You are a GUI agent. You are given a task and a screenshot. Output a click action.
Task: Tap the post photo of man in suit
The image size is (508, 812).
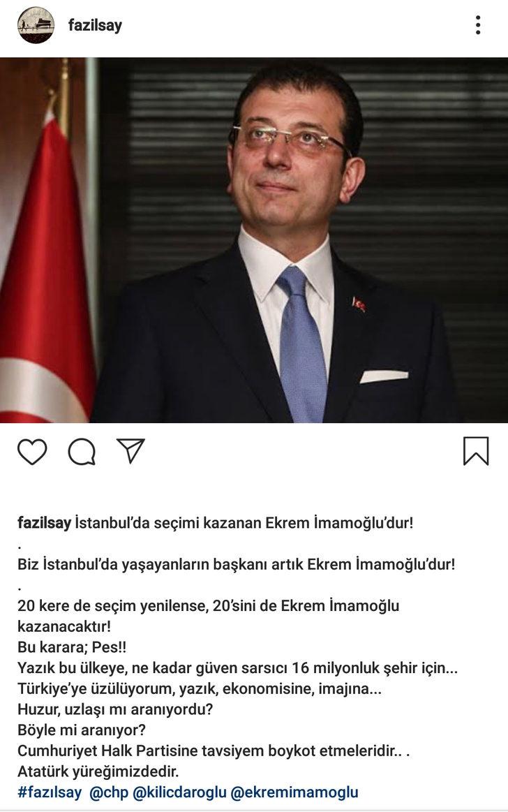pos(254,239)
